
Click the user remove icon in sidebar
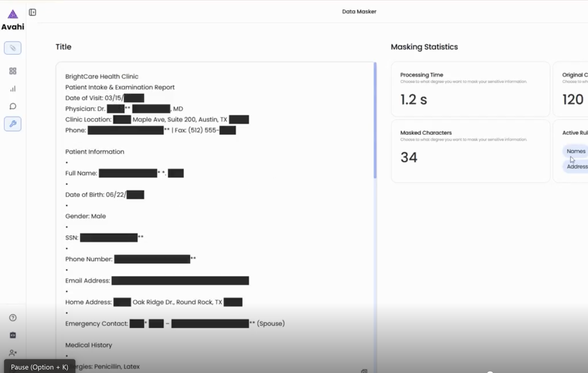coord(13,352)
